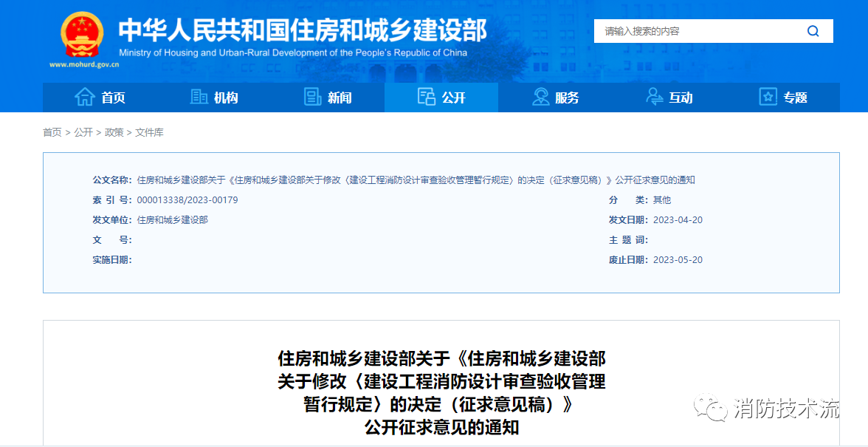Viewport: 868px width, 447px height.
Task: Click the national emblem logo
Action: [x=81, y=33]
